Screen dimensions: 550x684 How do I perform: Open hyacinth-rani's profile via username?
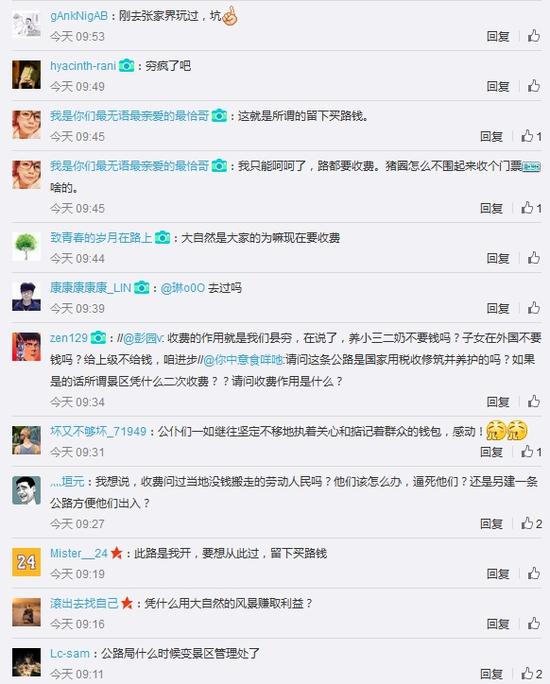pos(83,66)
